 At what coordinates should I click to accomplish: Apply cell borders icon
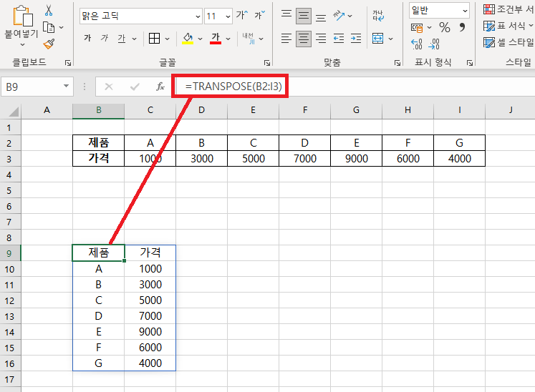pos(154,39)
